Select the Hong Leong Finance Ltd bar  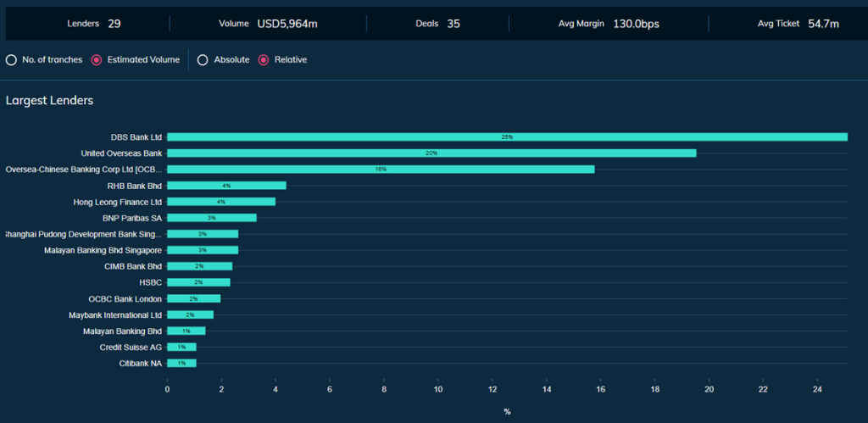pyautogui.click(x=221, y=202)
